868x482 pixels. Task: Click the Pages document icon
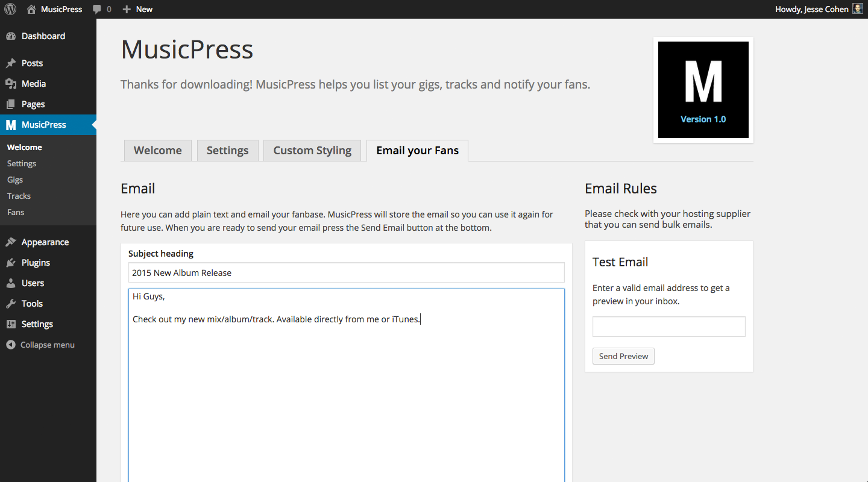(11, 104)
